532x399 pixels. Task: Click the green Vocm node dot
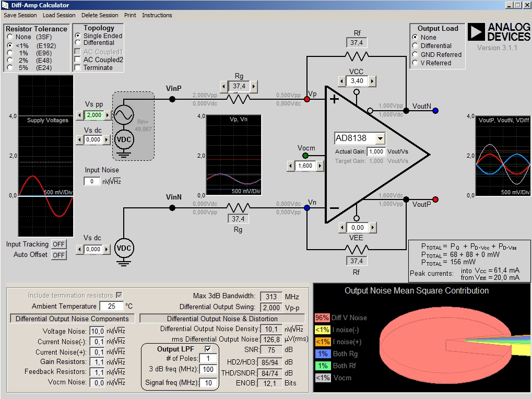[x=305, y=156]
